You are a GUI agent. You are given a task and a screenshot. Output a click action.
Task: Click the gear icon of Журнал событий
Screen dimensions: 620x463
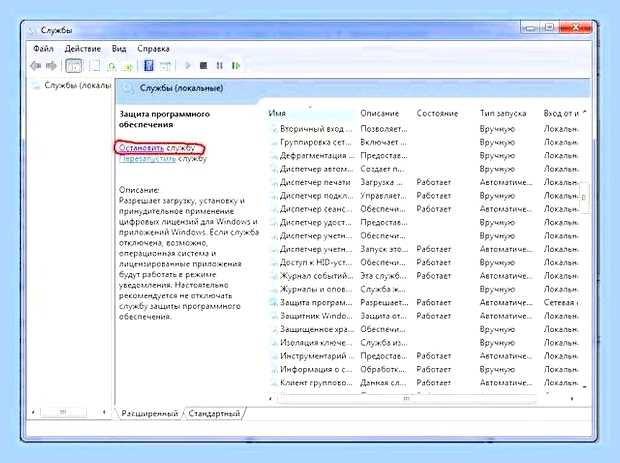[274, 276]
